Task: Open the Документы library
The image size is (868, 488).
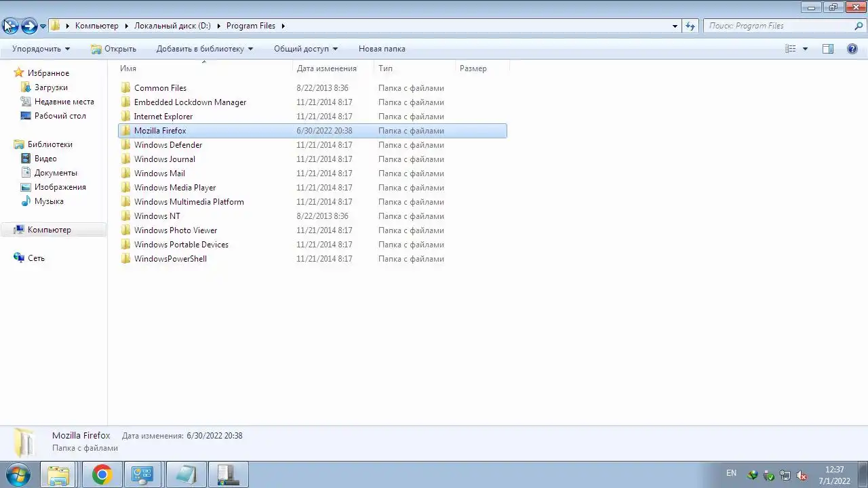Action: (x=56, y=173)
